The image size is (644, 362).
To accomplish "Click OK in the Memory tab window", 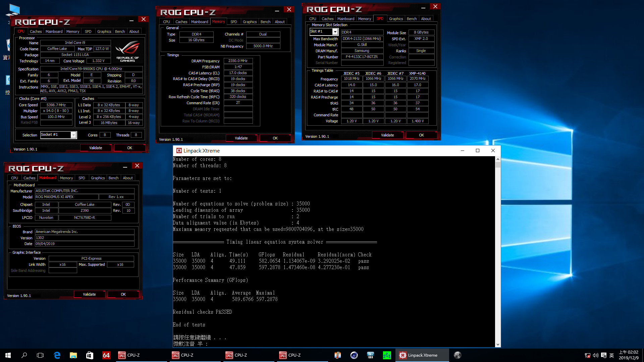I will [x=275, y=138].
